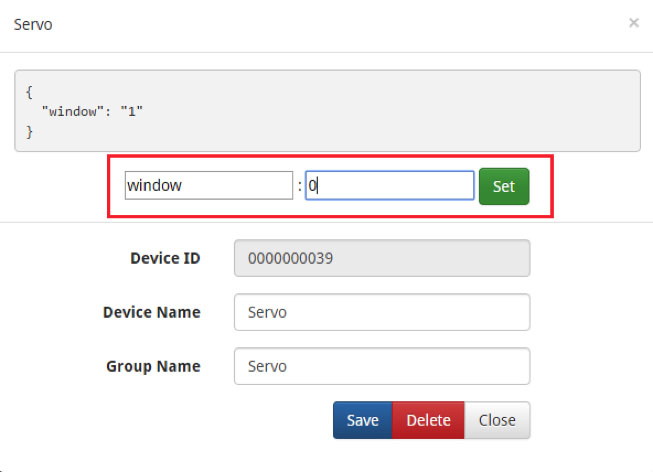This screenshot has height=472, width=653.
Task: Close the Servo dialog with X icon
Action: (x=633, y=22)
